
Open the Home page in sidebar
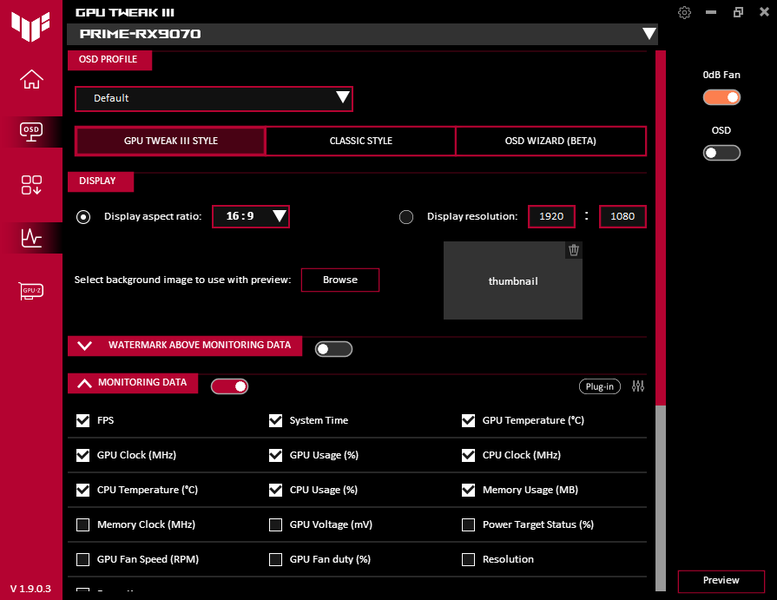point(31,79)
